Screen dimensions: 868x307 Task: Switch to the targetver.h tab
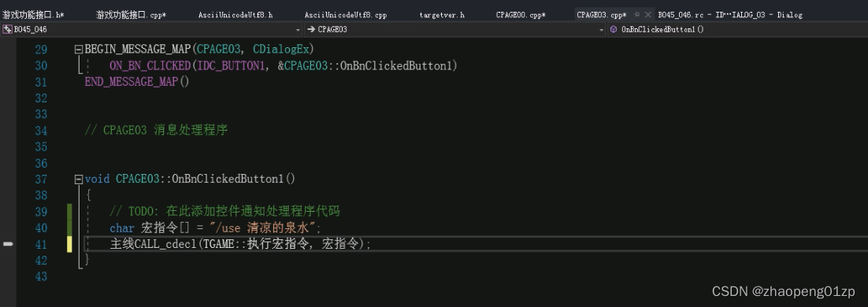coord(442,15)
